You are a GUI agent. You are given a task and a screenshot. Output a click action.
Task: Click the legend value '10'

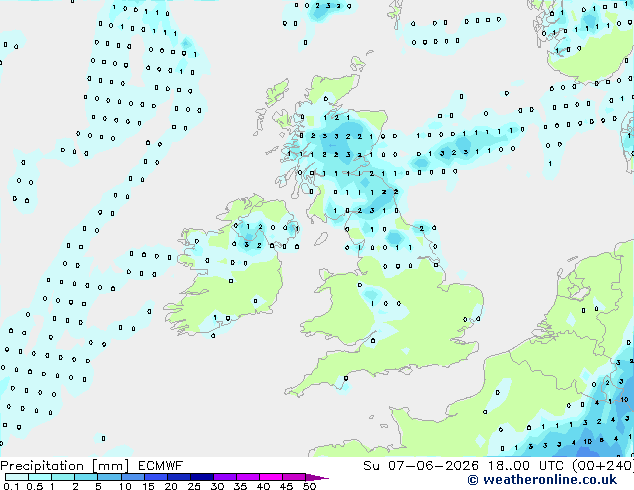pyautogui.click(x=125, y=486)
